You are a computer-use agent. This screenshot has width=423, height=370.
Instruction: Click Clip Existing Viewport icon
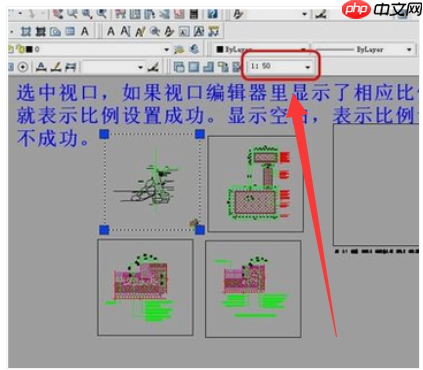tap(236, 67)
